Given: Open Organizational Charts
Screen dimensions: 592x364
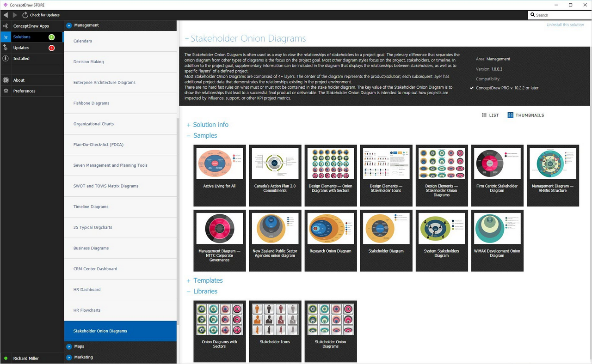Looking at the screenshot, I should (x=120, y=124).
